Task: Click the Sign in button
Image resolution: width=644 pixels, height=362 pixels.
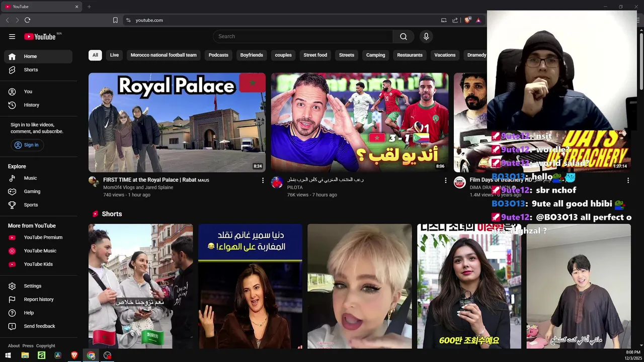Action: (27, 145)
